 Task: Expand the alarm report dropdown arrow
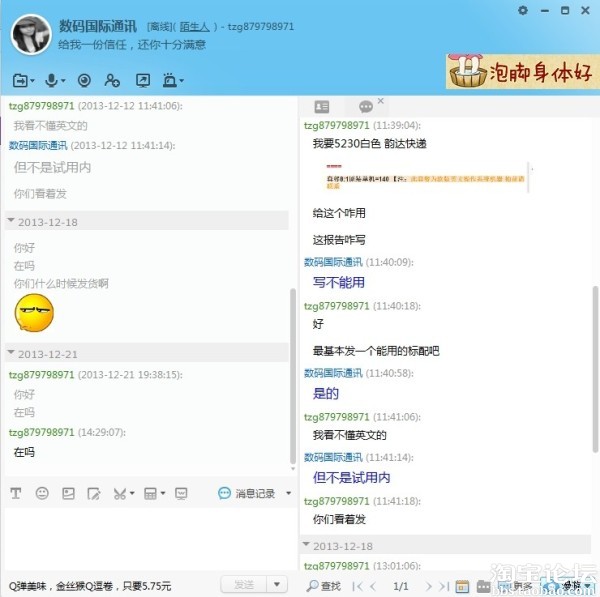(181, 81)
